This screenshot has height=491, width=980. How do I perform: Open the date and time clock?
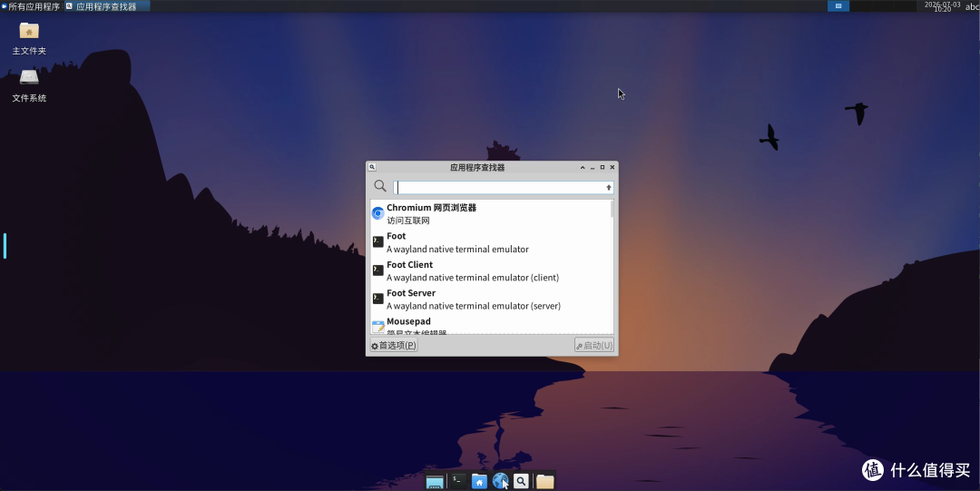pyautogui.click(x=942, y=6)
